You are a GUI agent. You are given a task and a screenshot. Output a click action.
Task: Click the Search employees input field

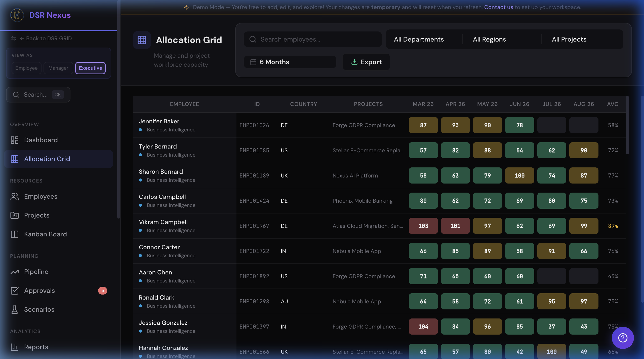(312, 39)
